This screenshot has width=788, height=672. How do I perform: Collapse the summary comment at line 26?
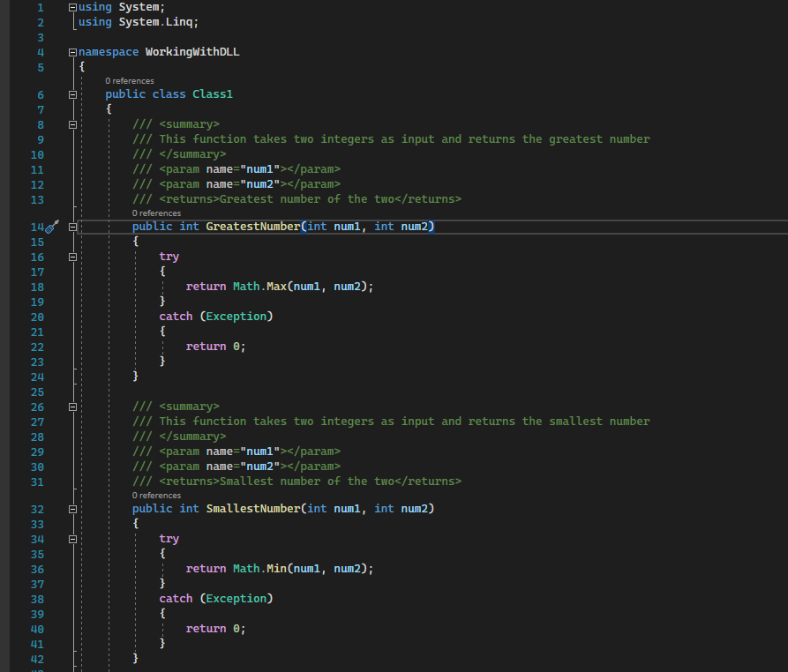(72, 407)
